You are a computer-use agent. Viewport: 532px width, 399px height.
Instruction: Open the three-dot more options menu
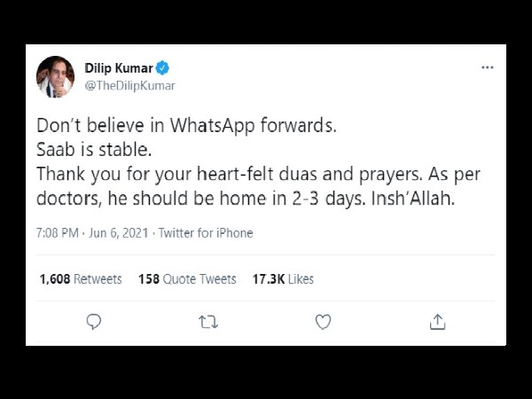point(487,67)
